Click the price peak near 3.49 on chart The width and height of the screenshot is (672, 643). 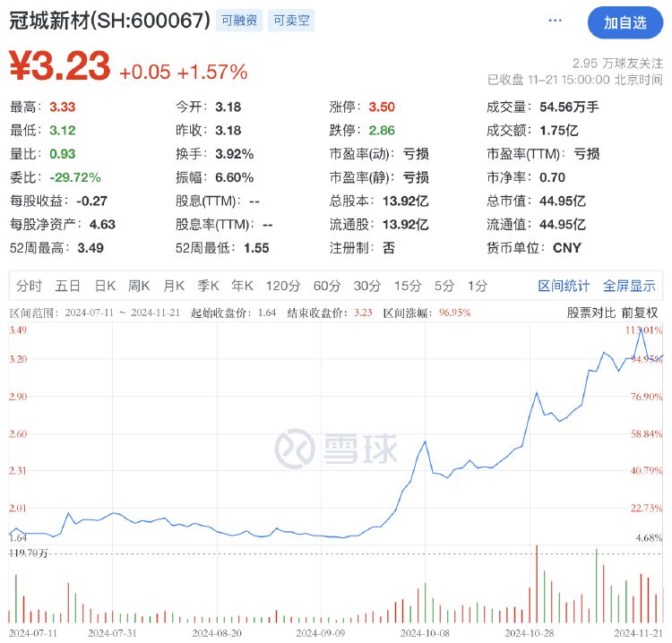(x=641, y=330)
